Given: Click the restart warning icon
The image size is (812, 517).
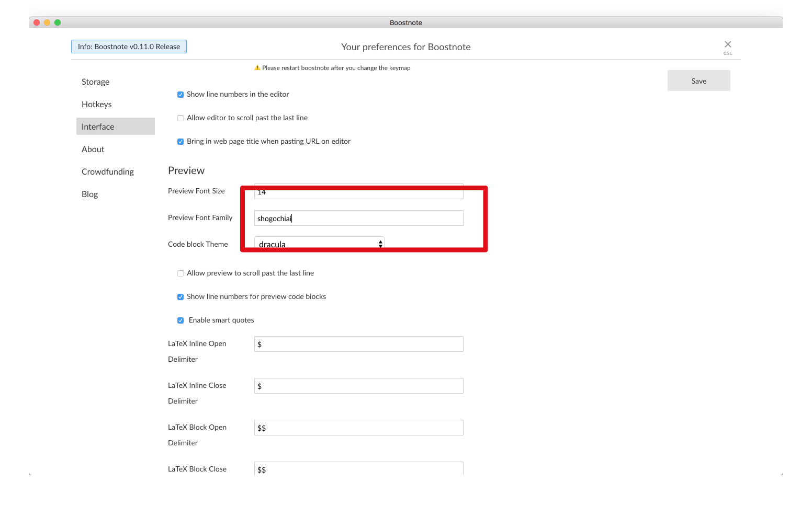Looking at the screenshot, I should (257, 67).
